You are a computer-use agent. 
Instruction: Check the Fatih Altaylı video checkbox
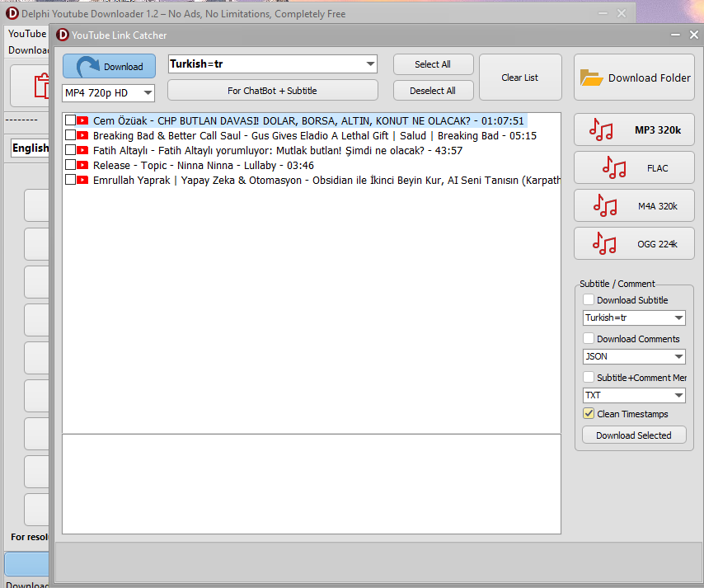(x=70, y=150)
